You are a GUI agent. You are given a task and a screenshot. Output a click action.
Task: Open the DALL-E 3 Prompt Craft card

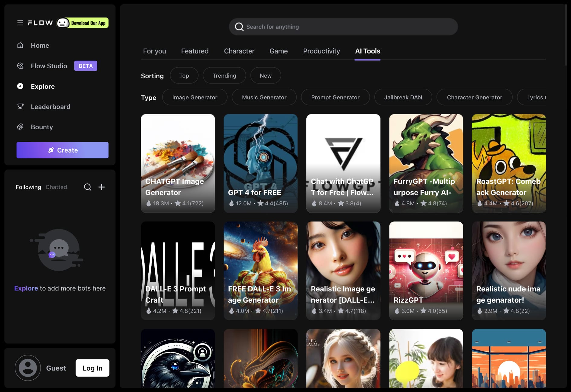[x=178, y=271]
